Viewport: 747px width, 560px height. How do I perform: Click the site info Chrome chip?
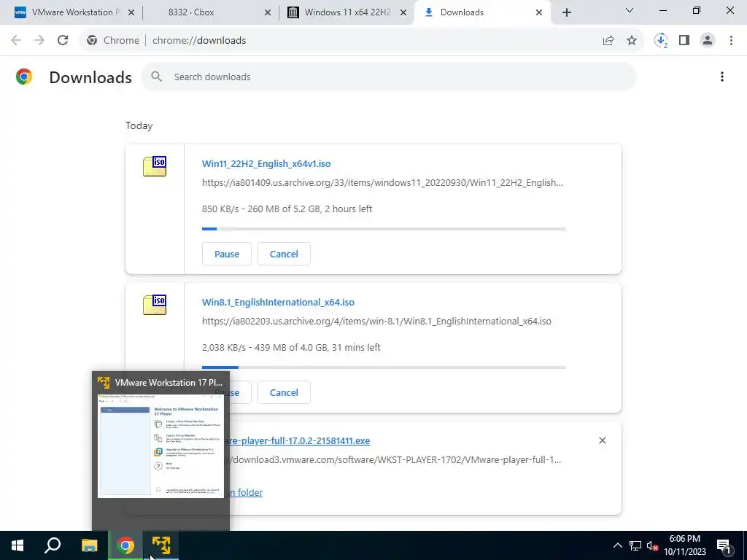(113, 41)
